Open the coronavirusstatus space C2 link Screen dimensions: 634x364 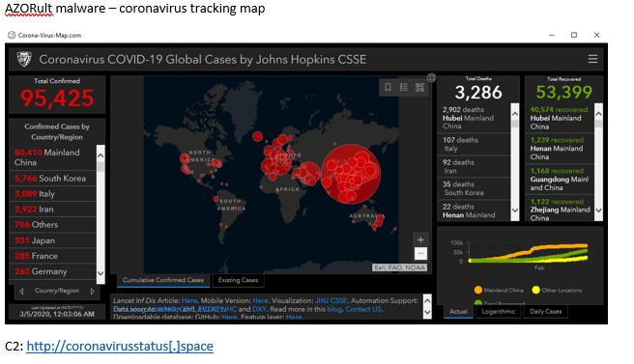(x=120, y=346)
